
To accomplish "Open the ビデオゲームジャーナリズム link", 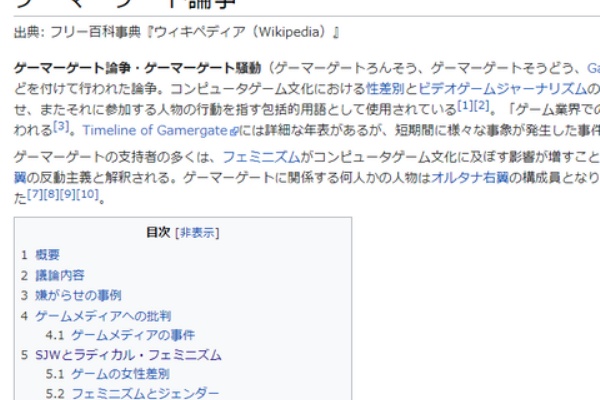I will coord(501,88).
